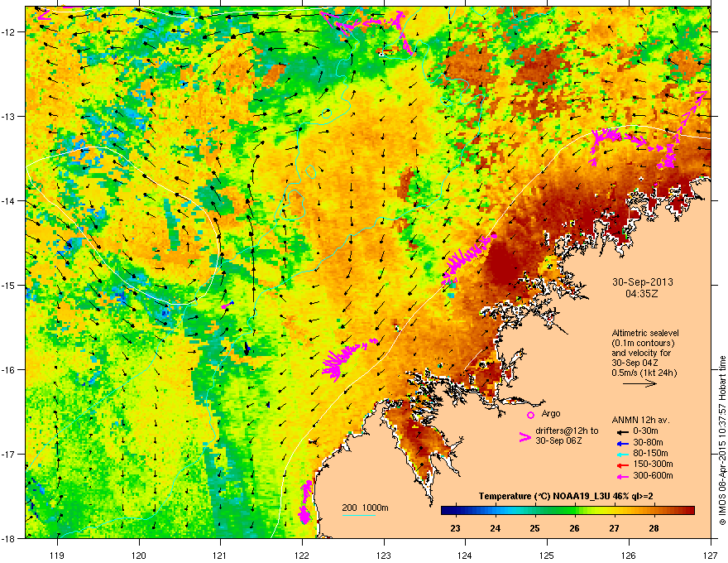Screen dimensions: 728x563
Task: Click the 300-600m depth label
Action: (x=653, y=476)
